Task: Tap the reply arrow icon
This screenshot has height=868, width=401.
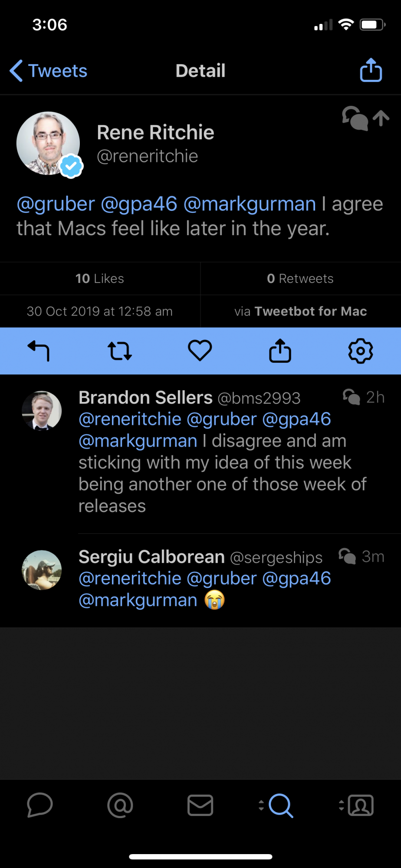Action: point(39,351)
